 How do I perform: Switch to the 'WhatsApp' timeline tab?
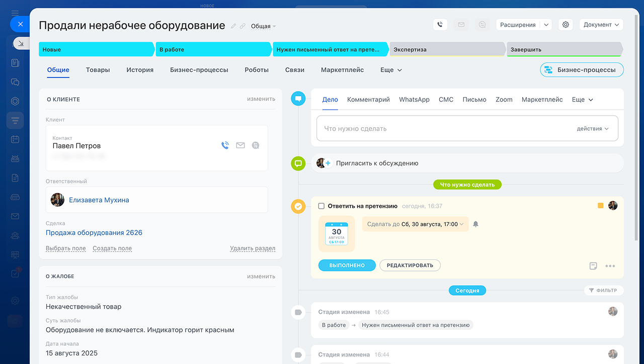pyautogui.click(x=414, y=100)
